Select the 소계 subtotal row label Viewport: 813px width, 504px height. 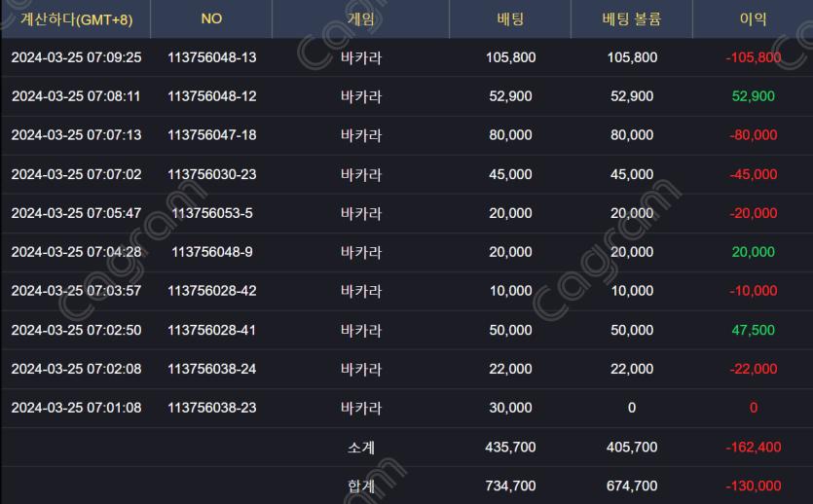(x=361, y=448)
